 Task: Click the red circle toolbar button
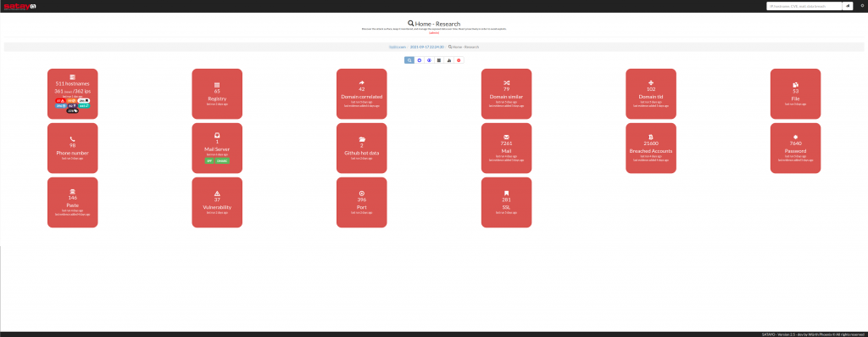tap(459, 60)
